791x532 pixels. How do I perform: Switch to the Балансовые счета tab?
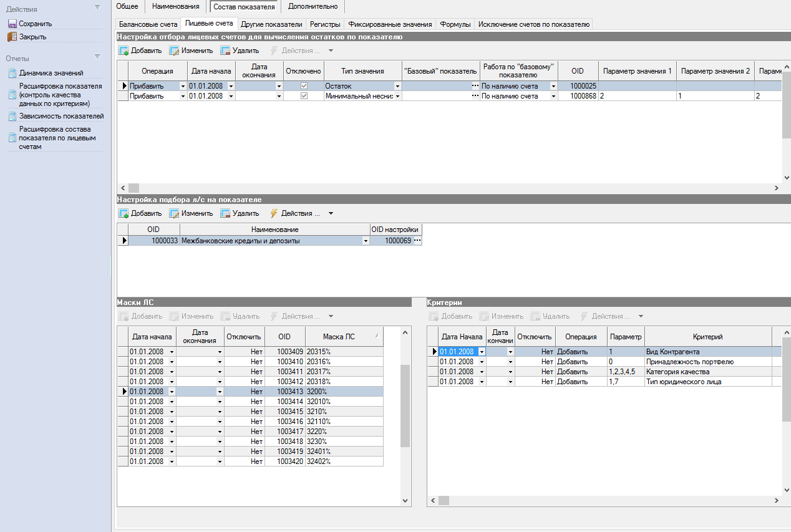[x=148, y=24]
